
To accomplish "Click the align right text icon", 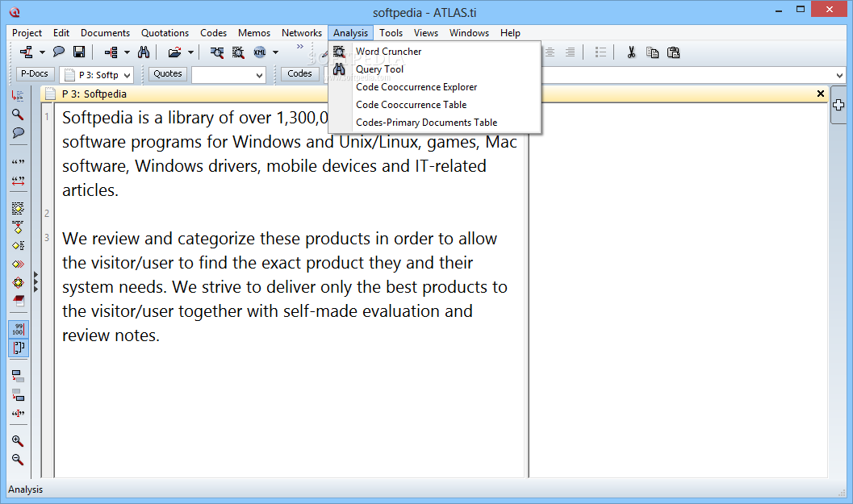I will tap(570, 52).
